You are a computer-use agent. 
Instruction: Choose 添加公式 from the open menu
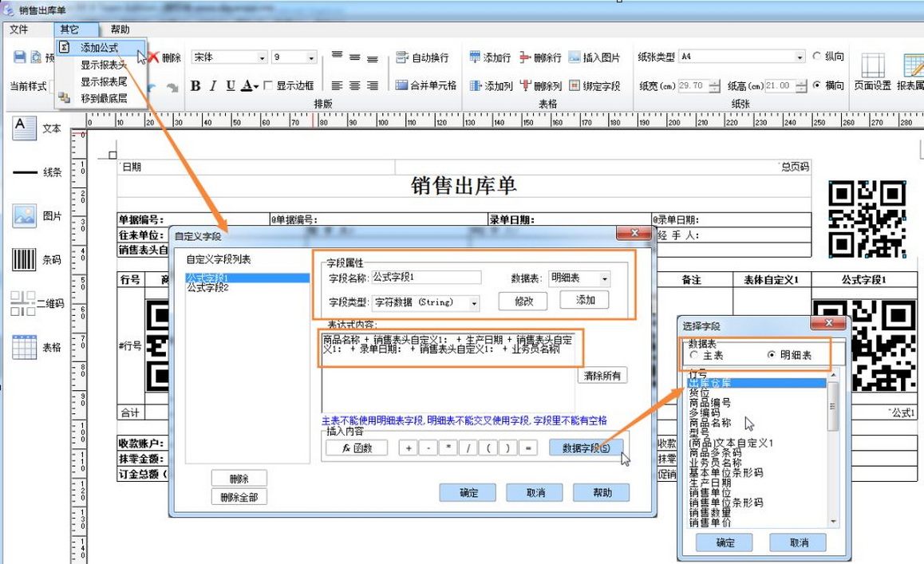[x=99, y=48]
